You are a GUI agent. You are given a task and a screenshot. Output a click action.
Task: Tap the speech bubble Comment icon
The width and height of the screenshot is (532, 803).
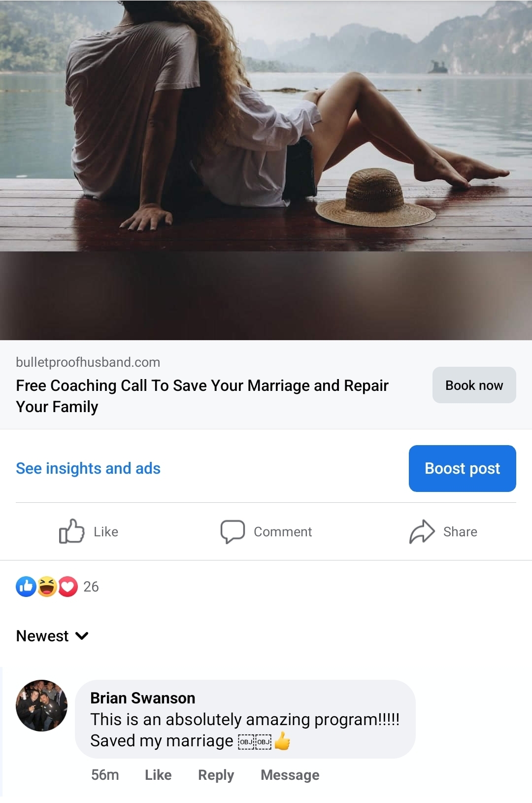point(233,532)
